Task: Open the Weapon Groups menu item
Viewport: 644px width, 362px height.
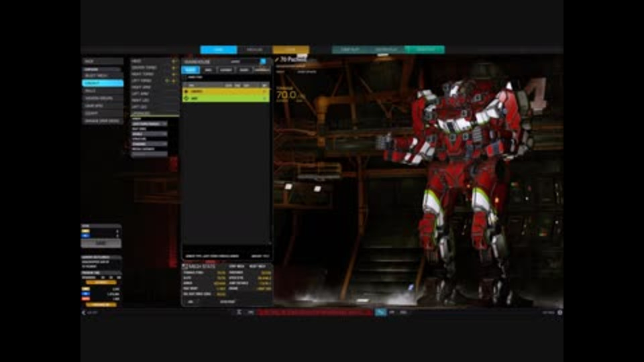Action: 102,99
